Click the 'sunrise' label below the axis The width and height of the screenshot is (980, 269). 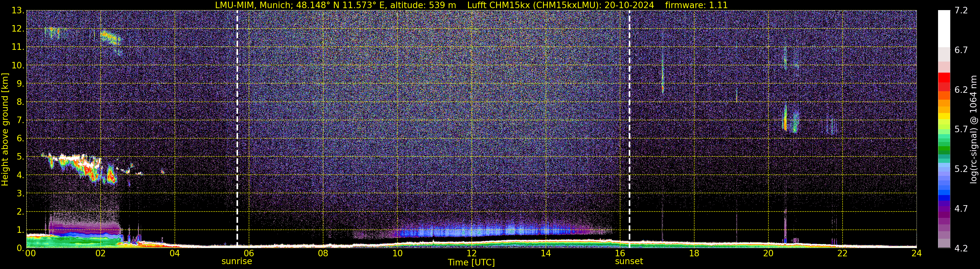pyautogui.click(x=237, y=261)
